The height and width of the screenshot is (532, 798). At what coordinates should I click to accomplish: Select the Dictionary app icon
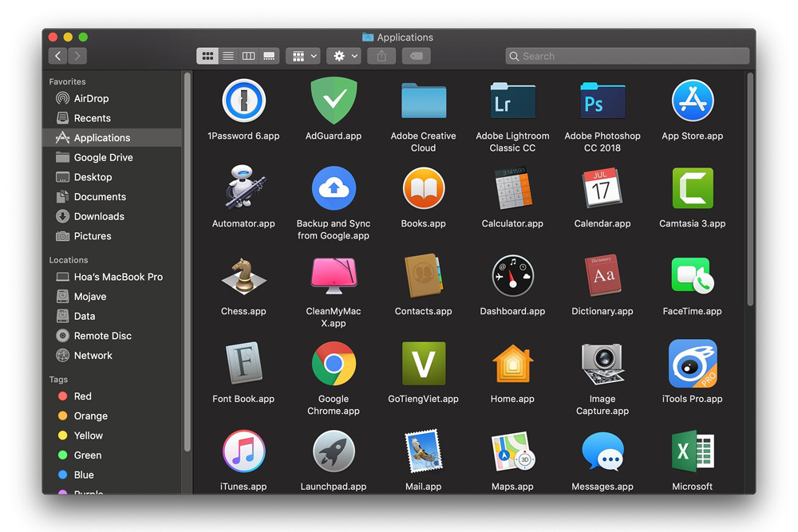tap(602, 276)
